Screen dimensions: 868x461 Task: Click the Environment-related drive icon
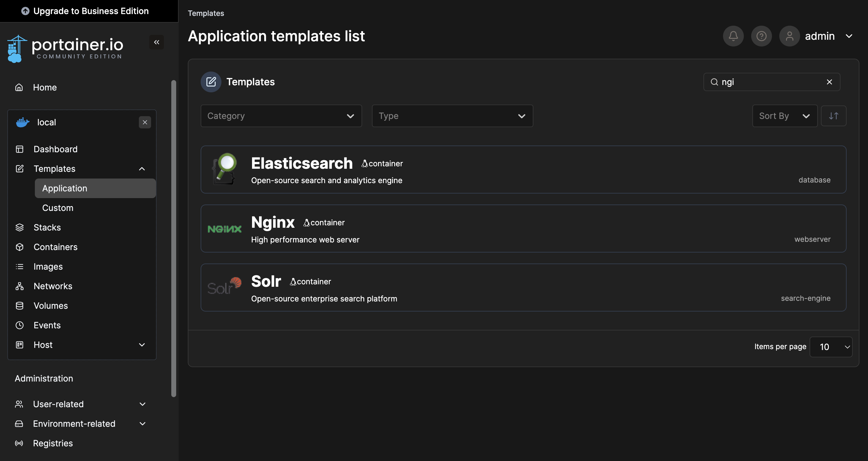coord(19,423)
